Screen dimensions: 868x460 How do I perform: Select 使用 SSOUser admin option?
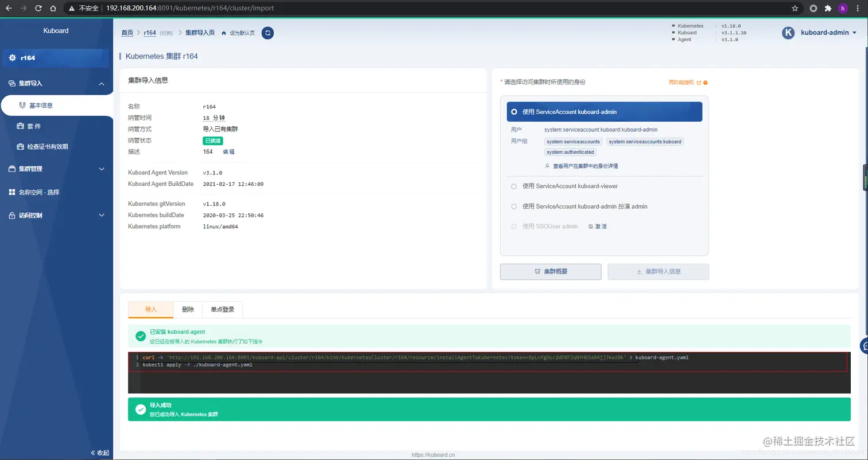point(544,227)
